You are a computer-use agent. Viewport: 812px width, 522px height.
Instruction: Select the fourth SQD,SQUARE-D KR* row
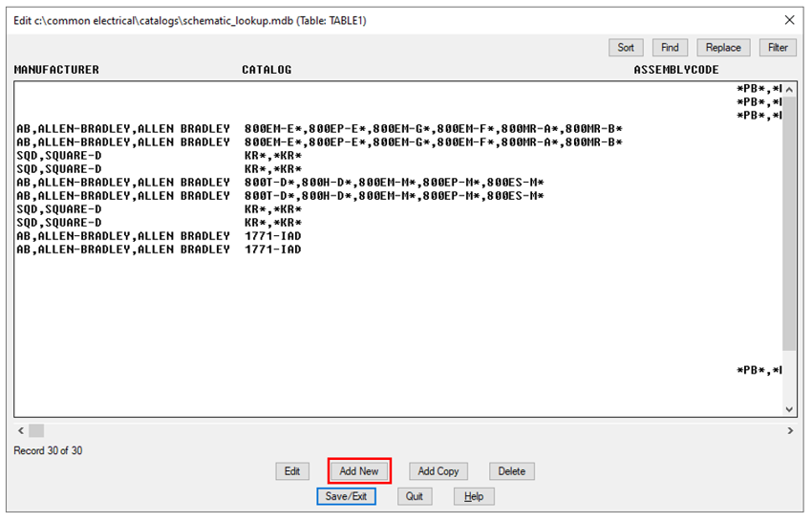coord(397,223)
